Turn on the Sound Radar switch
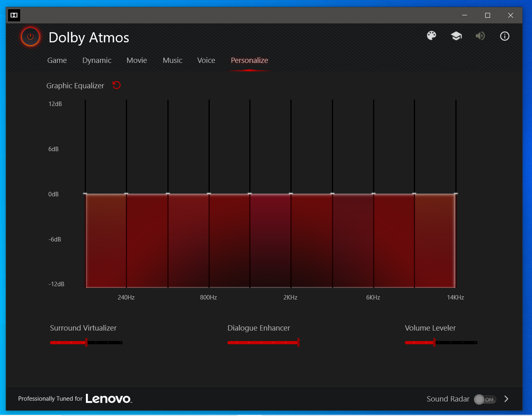The height and width of the screenshot is (416, 532). click(485, 399)
